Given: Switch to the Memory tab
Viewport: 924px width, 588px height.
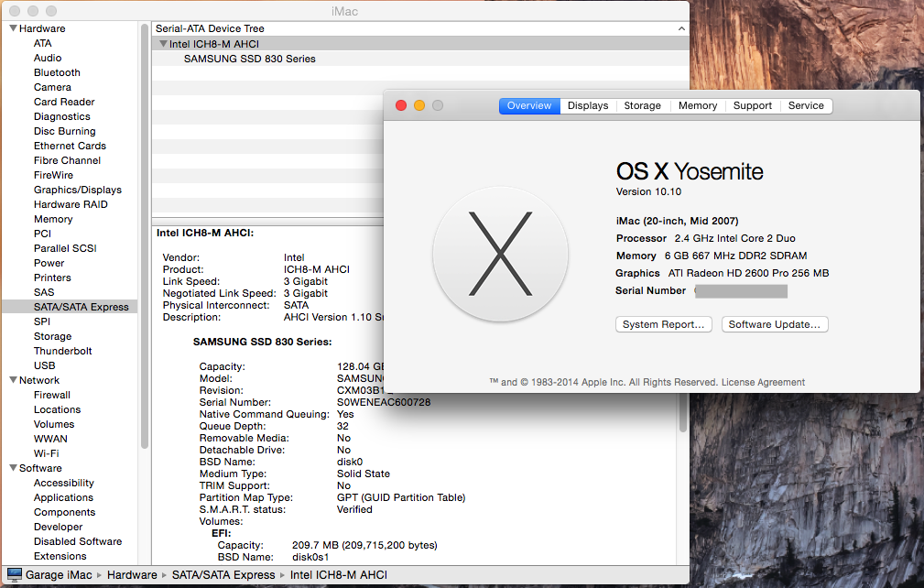Looking at the screenshot, I should tap(697, 105).
